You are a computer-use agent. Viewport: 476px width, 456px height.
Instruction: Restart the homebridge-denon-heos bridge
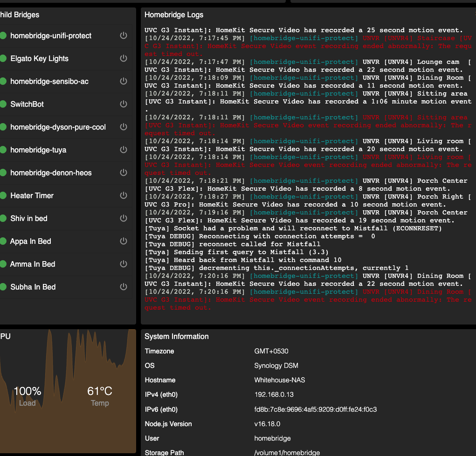123,173
